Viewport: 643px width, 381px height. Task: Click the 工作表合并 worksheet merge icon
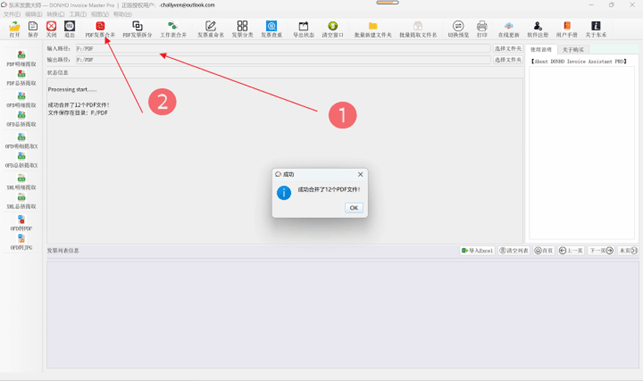173,26
